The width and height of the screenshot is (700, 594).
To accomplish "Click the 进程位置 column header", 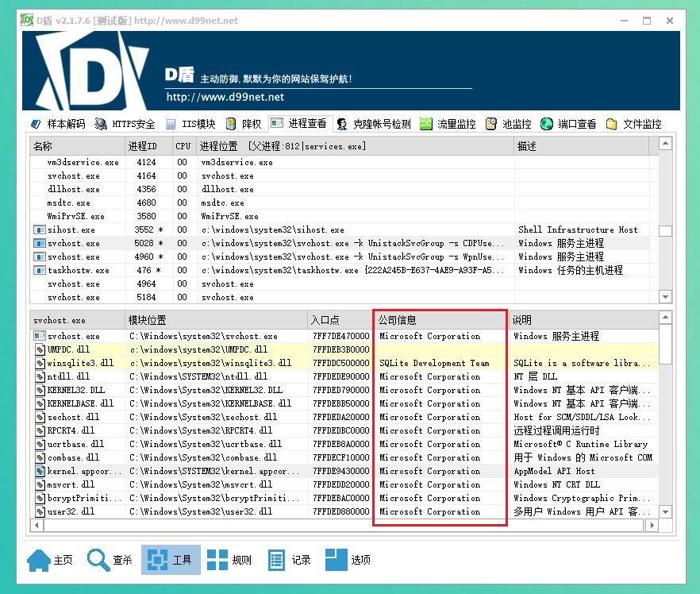I will pyautogui.click(x=355, y=146).
